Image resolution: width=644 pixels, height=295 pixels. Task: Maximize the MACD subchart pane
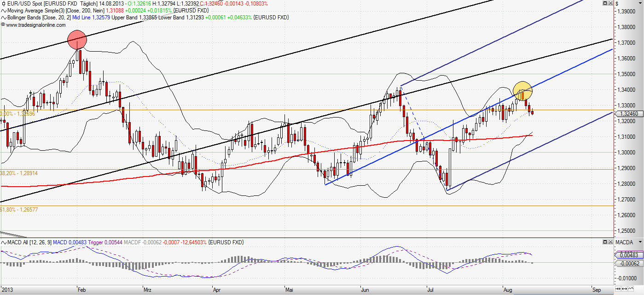click(604, 242)
